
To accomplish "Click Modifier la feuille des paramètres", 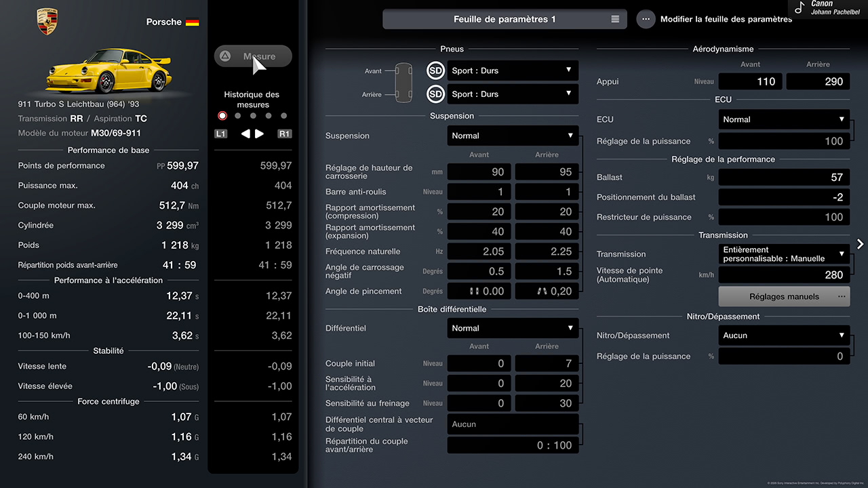I will [x=726, y=19].
